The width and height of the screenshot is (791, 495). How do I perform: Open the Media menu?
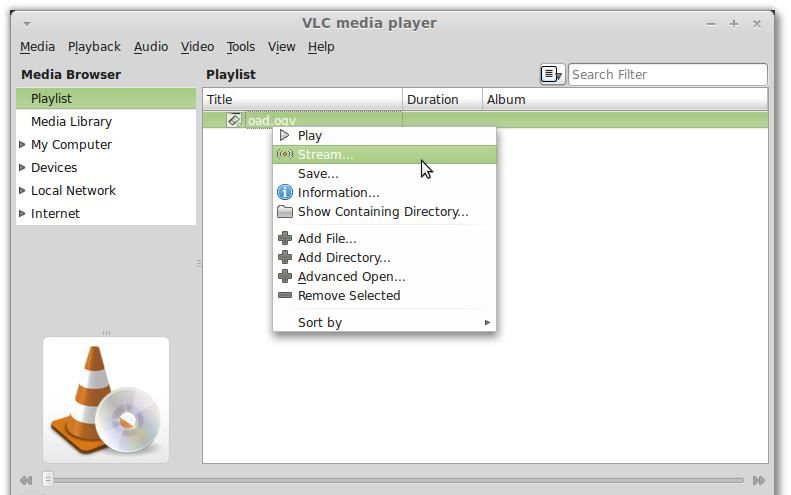[37, 47]
